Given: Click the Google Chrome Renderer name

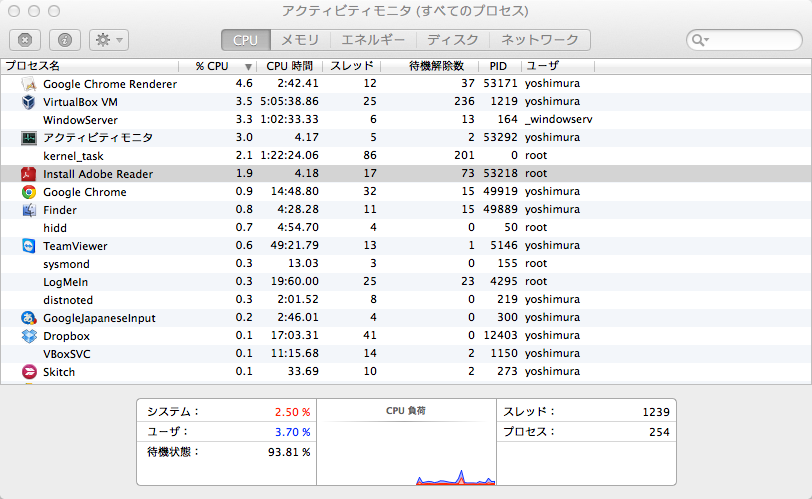Looking at the screenshot, I should pos(110,84).
